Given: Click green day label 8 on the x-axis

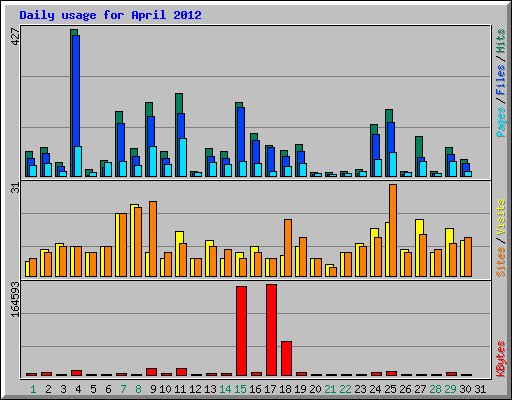Looking at the screenshot, I should [x=138, y=389].
